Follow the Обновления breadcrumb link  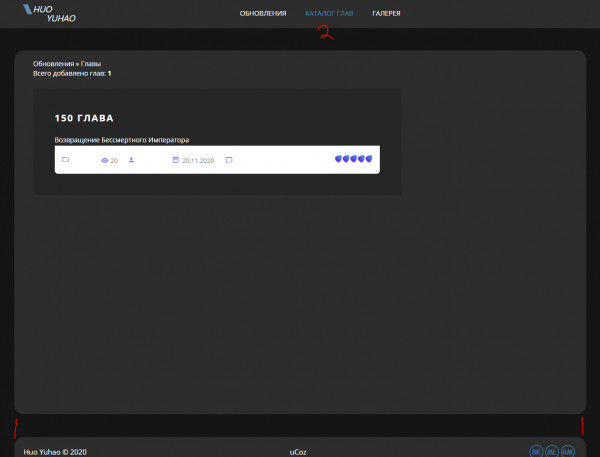point(53,64)
